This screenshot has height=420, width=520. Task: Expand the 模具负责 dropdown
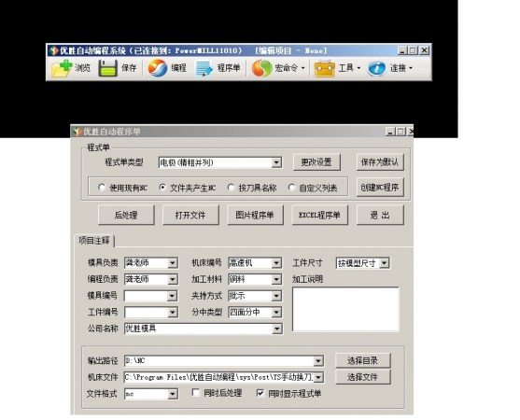click(172, 263)
